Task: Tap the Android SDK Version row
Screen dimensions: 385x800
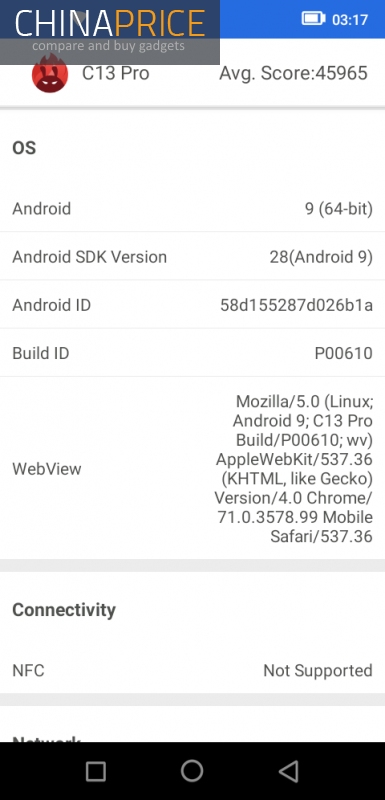Action: point(192,257)
